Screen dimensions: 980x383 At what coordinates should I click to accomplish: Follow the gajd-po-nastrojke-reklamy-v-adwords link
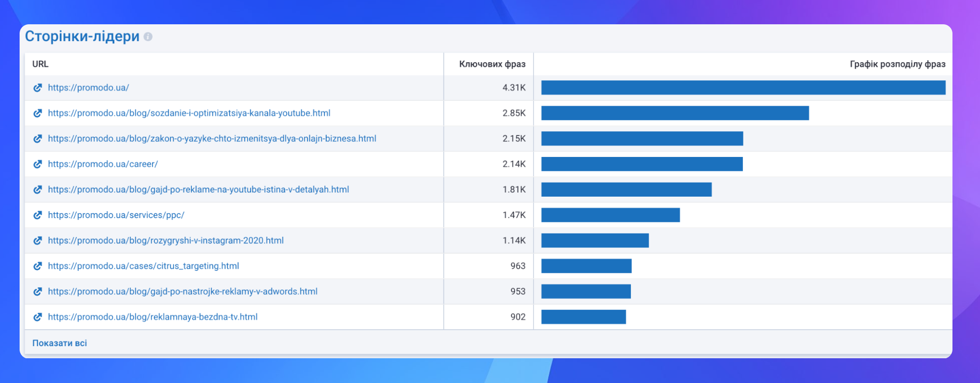[182, 291]
